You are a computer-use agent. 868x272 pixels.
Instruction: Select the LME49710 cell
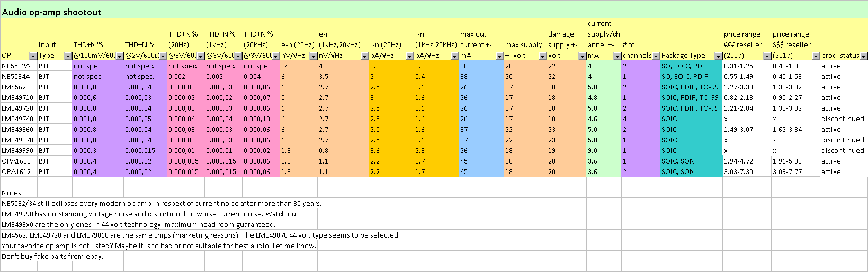[x=19, y=98]
